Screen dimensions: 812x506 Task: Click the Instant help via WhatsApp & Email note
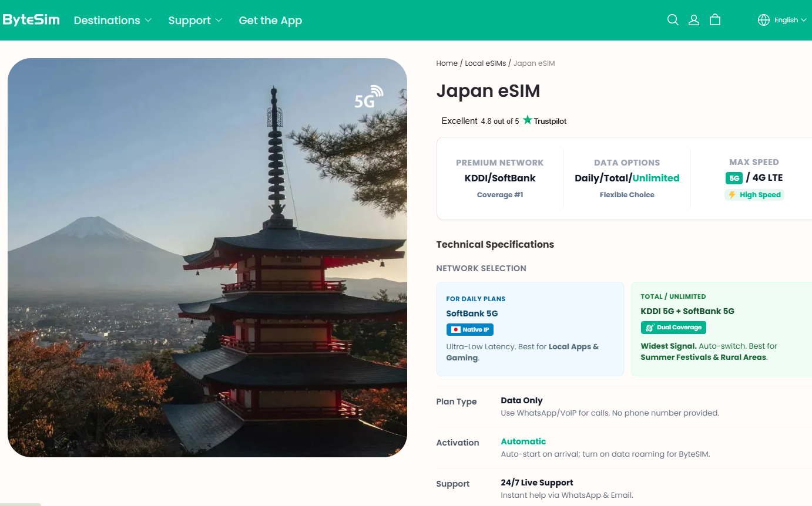567,495
